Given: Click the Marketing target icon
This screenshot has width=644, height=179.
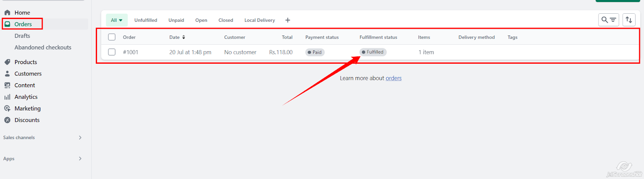Looking at the screenshot, I should pos(7,108).
